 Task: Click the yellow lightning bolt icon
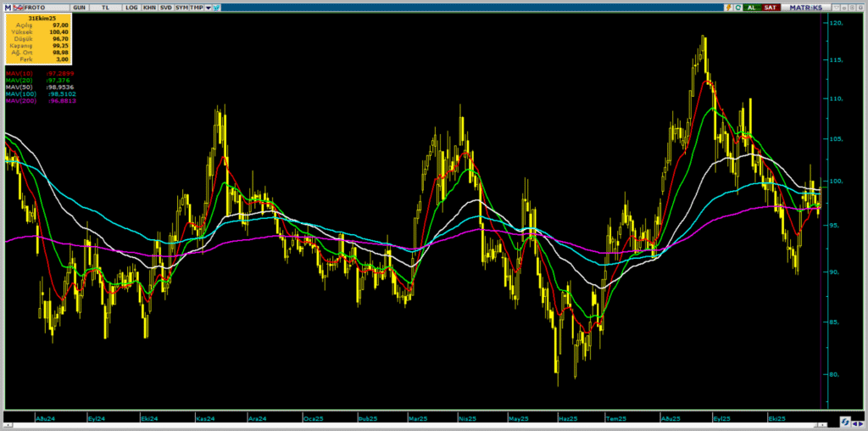pos(728,7)
